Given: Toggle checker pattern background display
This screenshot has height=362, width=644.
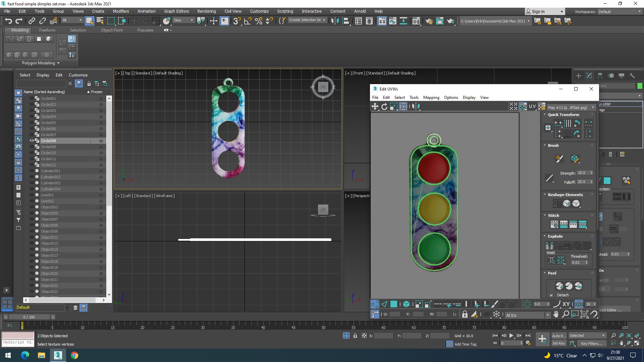Looking at the screenshot, I should (523, 107).
